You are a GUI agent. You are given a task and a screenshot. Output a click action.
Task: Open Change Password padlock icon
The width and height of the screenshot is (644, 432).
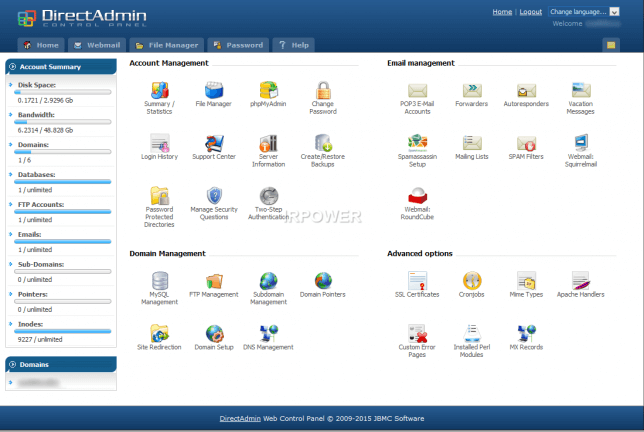point(323,90)
